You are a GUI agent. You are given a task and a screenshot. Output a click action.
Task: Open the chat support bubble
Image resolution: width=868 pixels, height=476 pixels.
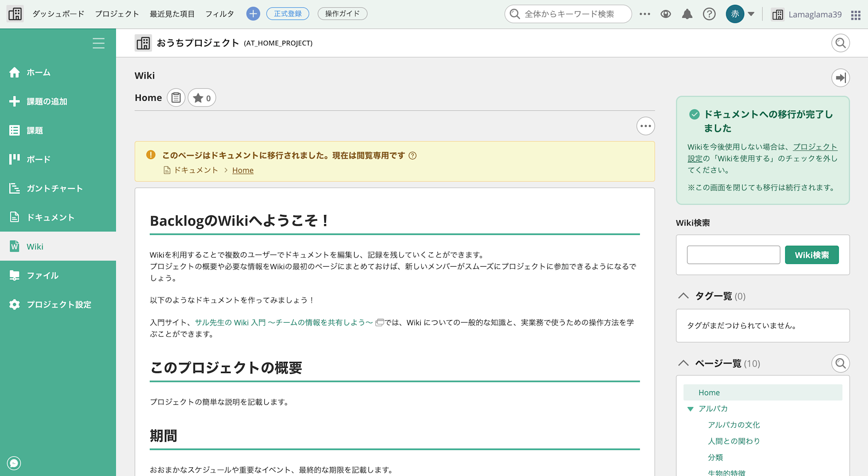[13, 463]
